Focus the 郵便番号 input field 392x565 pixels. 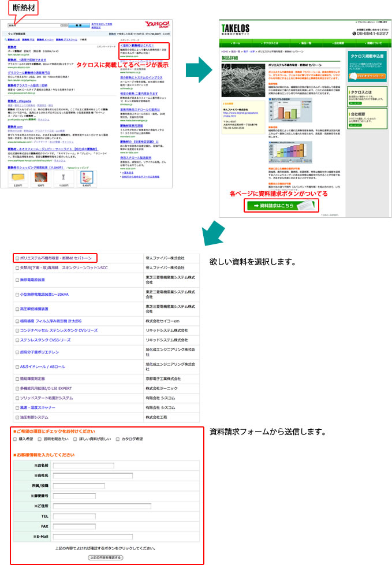(x=74, y=496)
